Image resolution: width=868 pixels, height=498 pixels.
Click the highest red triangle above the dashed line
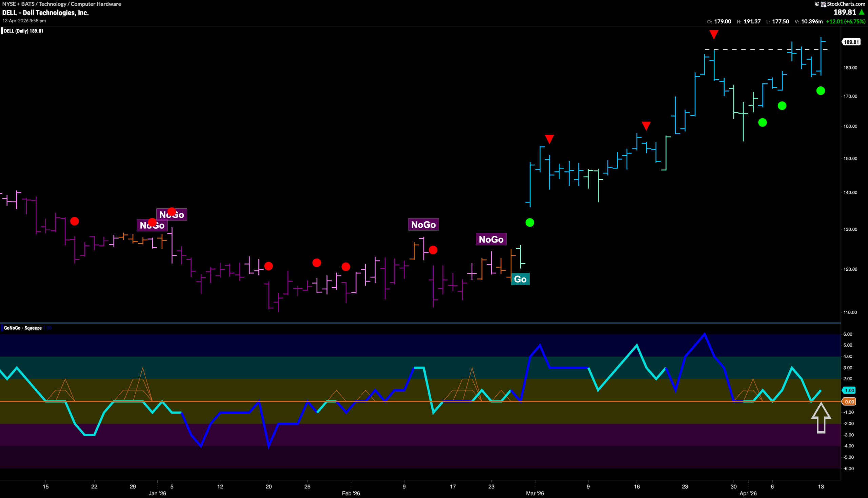(x=714, y=34)
